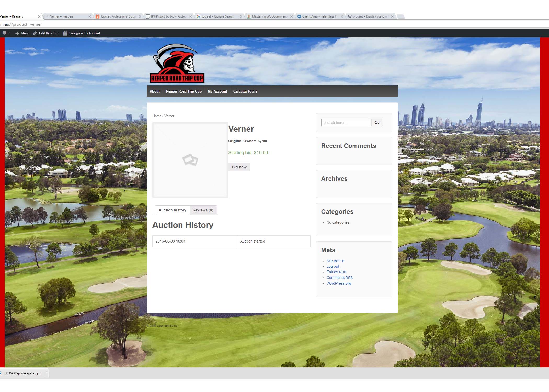Open Calcutta Totals menu item
Screen dimensions: 549x392
[x=245, y=91]
